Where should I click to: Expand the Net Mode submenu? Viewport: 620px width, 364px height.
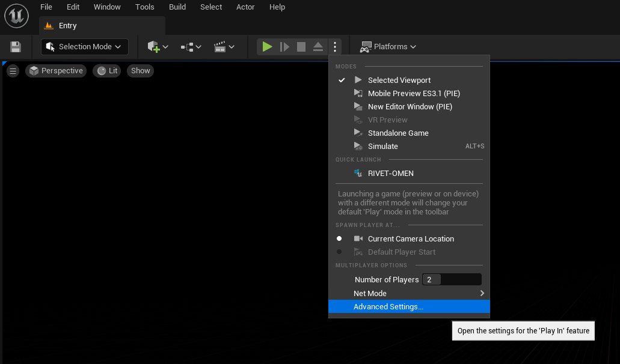409,293
